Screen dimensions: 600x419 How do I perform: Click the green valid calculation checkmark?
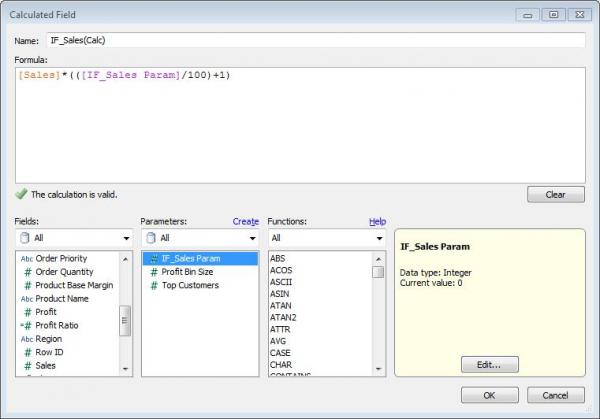point(21,194)
